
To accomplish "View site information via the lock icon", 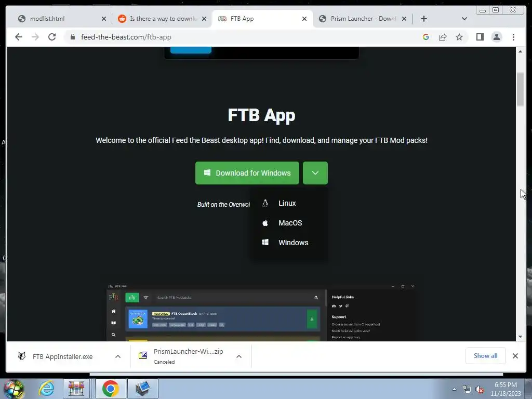I will point(72,37).
